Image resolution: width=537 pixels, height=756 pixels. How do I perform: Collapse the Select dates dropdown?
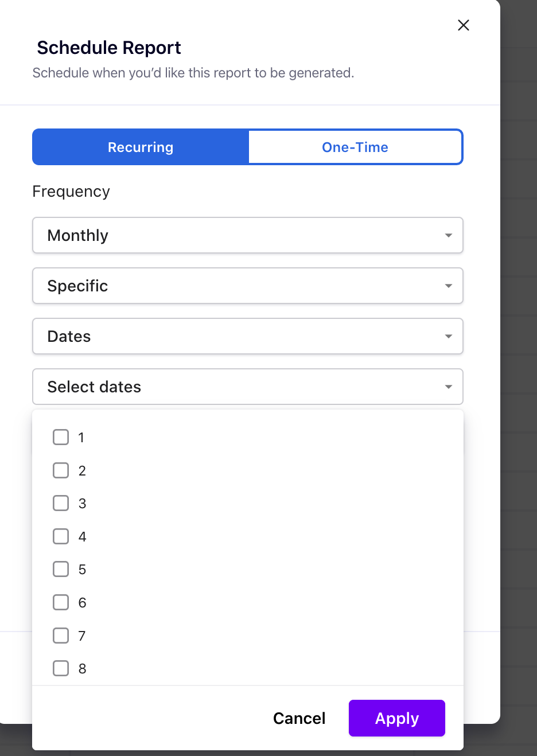(x=247, y=387)
